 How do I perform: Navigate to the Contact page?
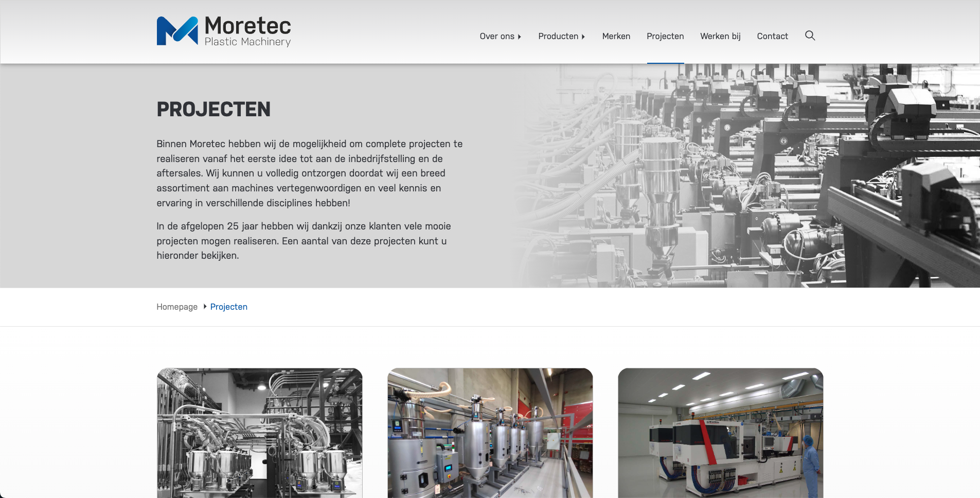tap(772, 36)
